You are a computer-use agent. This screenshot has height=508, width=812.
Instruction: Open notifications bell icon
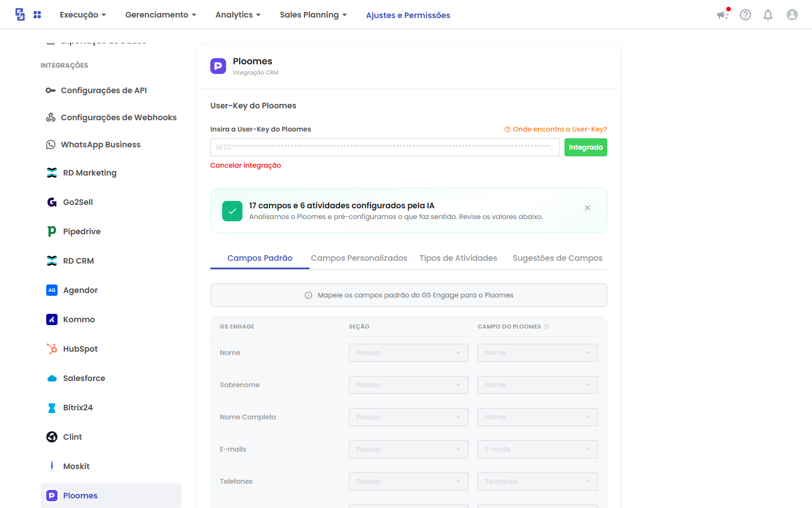(x=768, y=15)
